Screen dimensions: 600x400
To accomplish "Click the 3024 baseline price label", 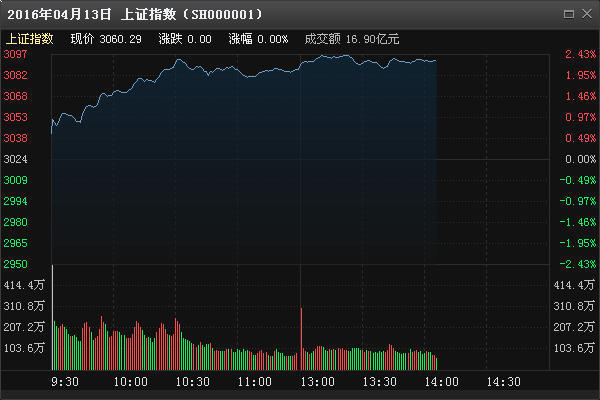I will [15, 159].
